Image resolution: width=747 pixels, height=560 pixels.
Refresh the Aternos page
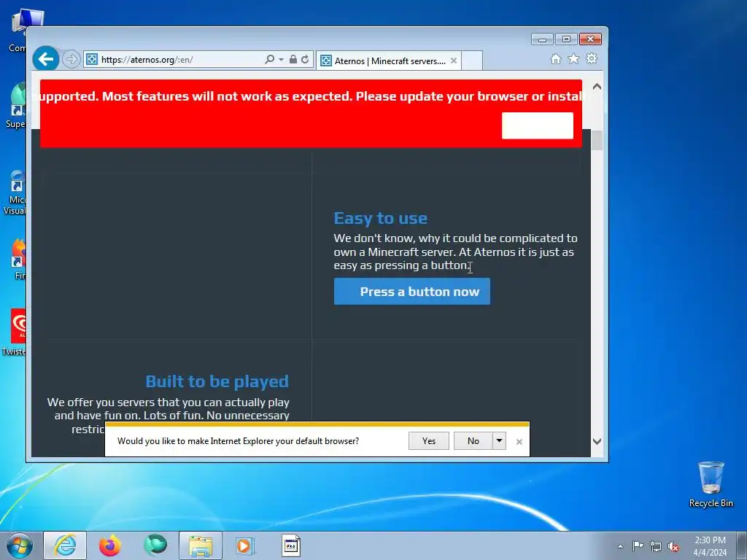point(305,60)
